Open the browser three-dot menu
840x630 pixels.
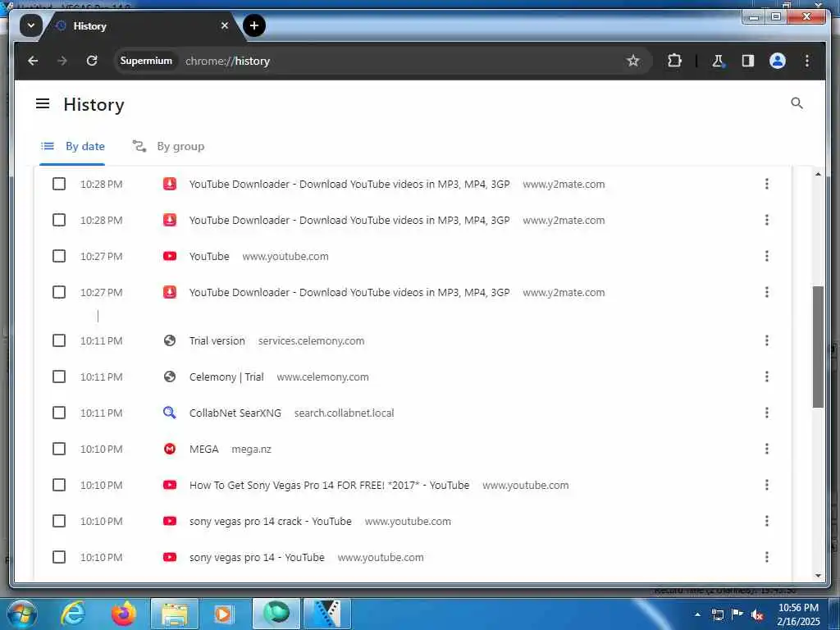(807, 61)
